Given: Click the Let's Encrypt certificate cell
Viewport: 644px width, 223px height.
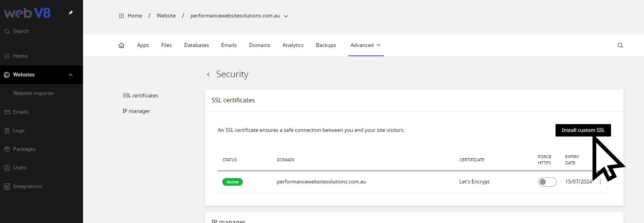Looking at the screenshot, I should click(x=474, y=182).
